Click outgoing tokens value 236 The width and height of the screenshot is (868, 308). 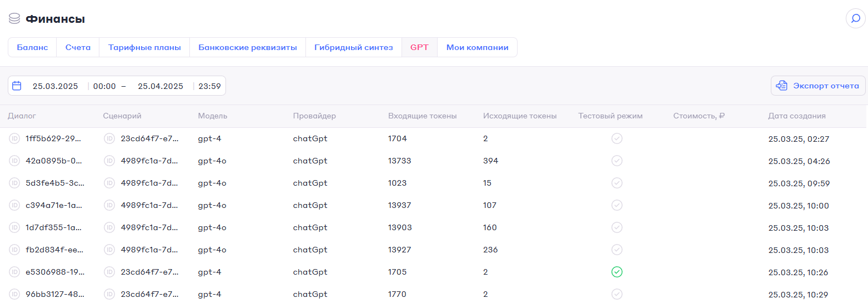[x=491, y=250]
